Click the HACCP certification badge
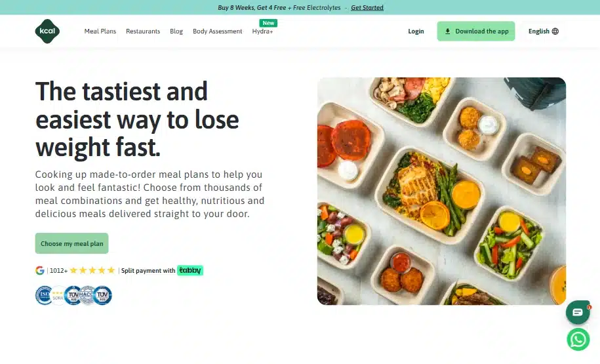Viewport: 600px width, 364px height. click(x=87, y=295)
